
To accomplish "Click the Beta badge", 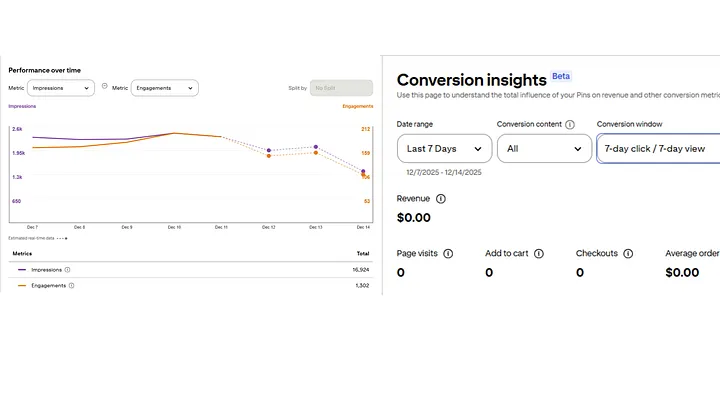I will click(x=561, y=76).
